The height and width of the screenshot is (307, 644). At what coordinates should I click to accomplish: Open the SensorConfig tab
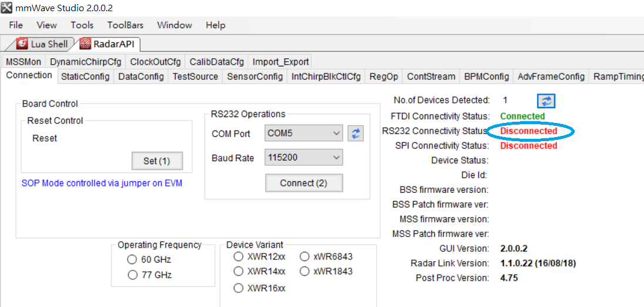coord(254,76)
